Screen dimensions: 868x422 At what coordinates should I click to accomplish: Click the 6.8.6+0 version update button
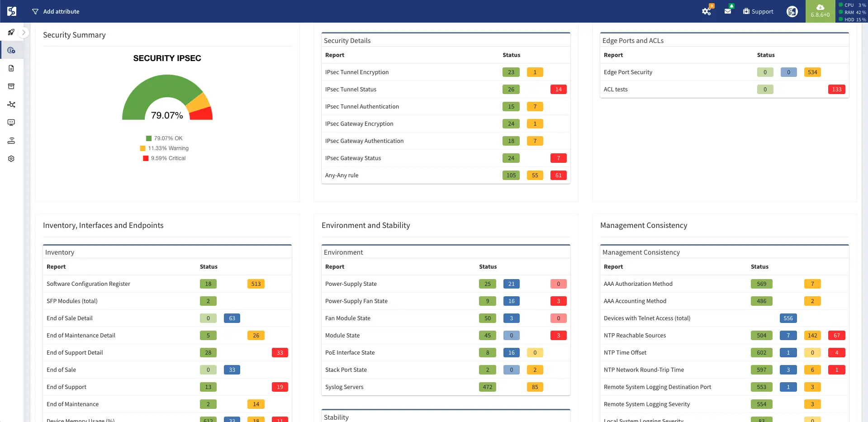point(820,11)
